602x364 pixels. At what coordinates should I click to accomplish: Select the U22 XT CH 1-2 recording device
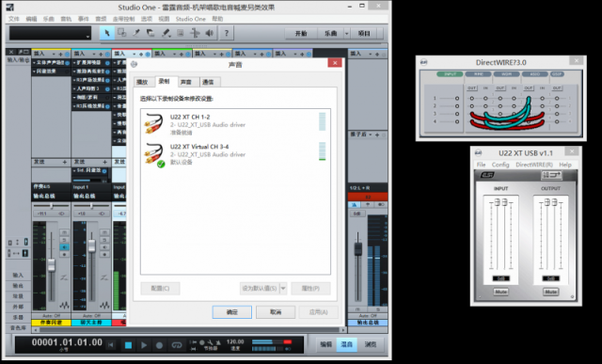click(x=235, y=124)
